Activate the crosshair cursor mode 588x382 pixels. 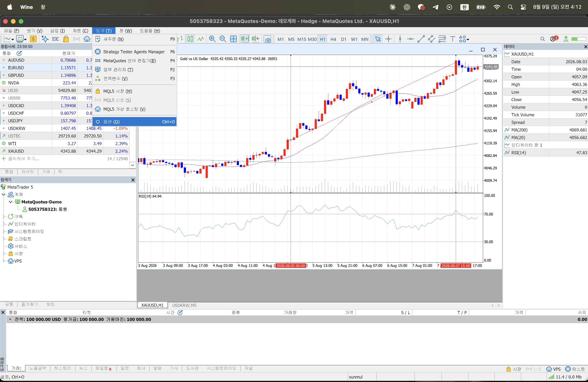[388, 39]
